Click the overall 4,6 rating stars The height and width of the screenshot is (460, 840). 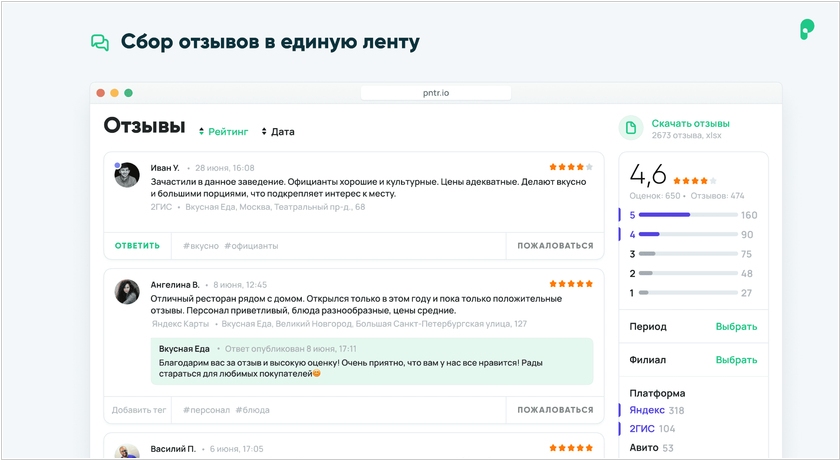(x=695, y=181)
